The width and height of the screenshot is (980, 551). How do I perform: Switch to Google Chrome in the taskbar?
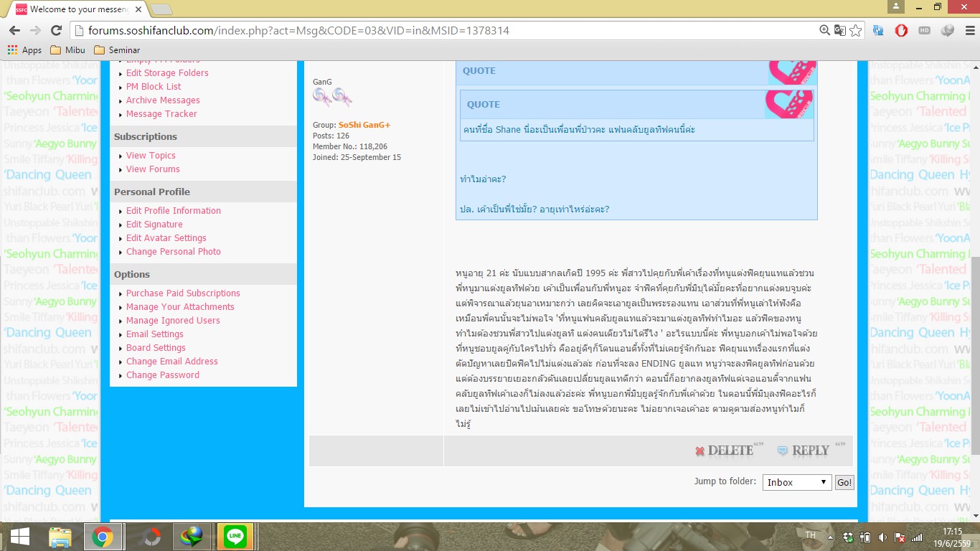coord(102,537)
